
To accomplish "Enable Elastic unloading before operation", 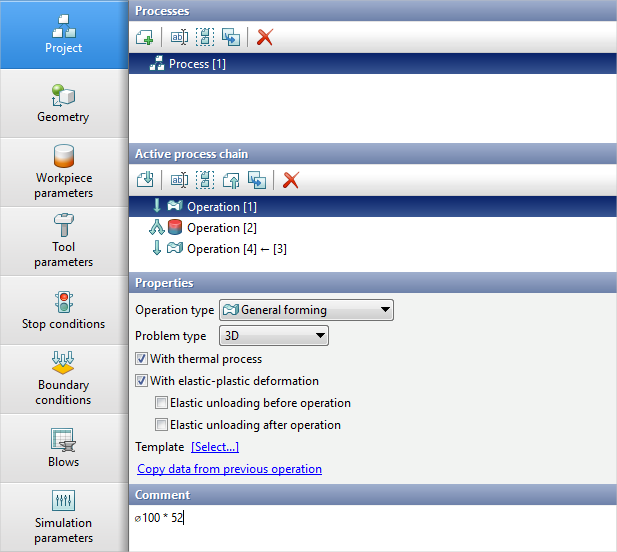I will pos(162,403).
